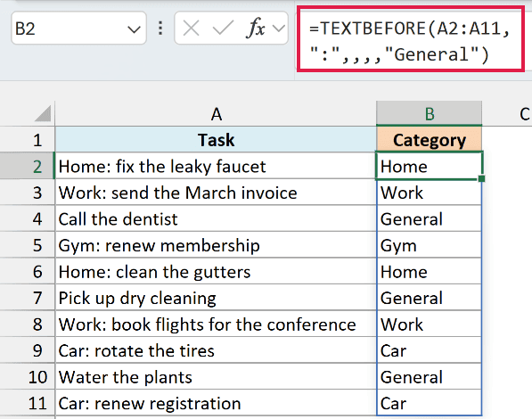Viewport: 532px width, 419px height.
Task: Click cell B10 containing General
Action: 430,376
